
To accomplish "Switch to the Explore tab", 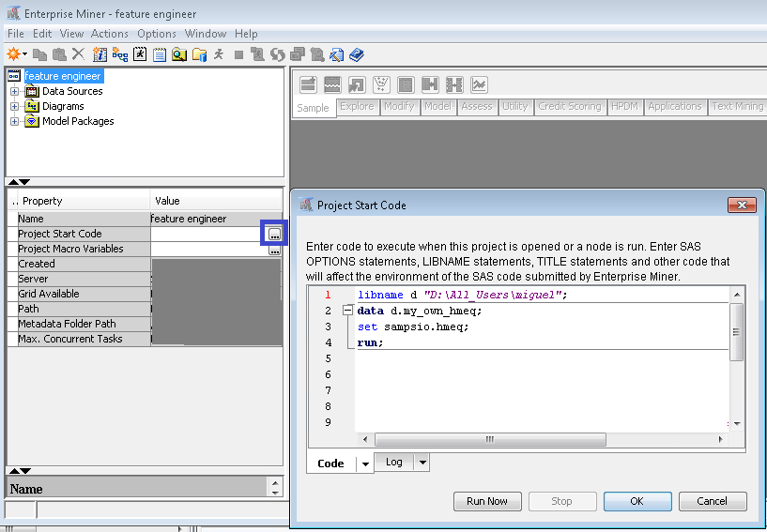I will click(x=357, y=107).
